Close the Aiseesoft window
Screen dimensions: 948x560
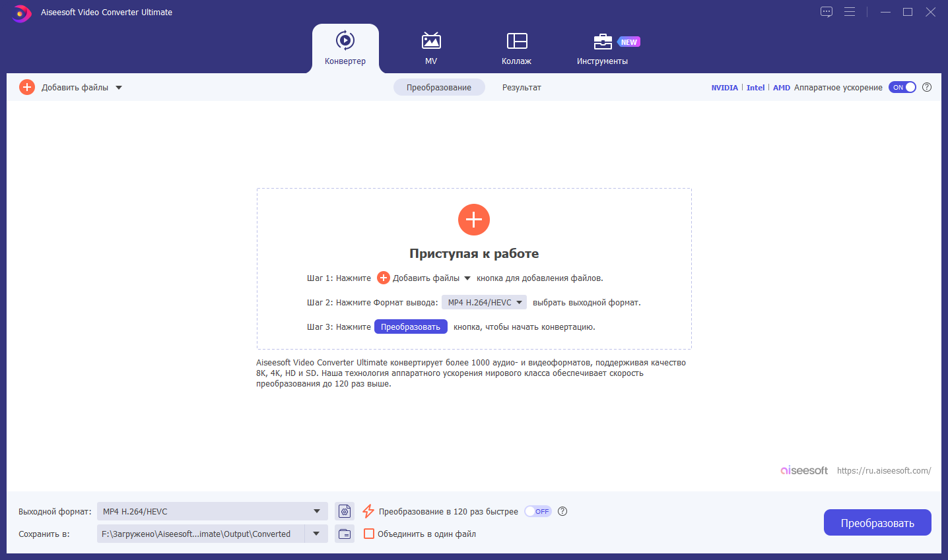point(930,12)
